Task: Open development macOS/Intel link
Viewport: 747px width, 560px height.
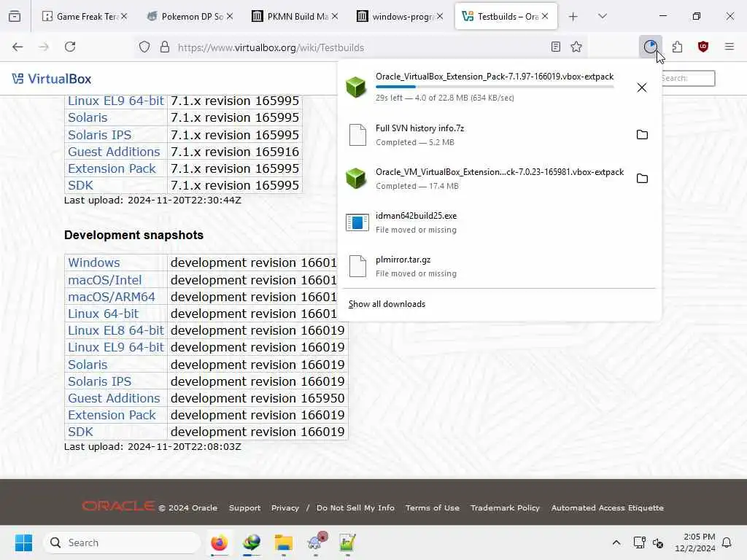Action: pyautogui.click(x=105, y=280)
